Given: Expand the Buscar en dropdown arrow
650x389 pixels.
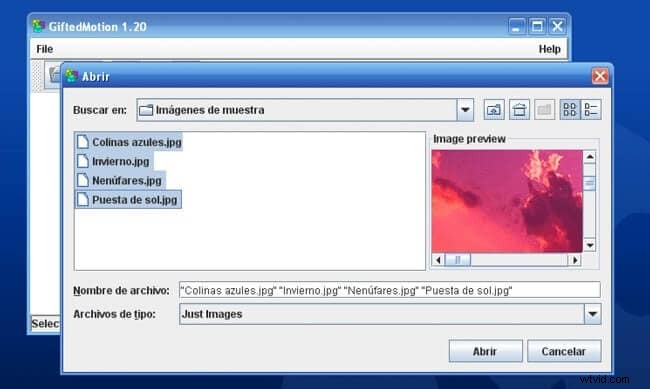Looking at the screenshot, I should [x=465, y=110].
